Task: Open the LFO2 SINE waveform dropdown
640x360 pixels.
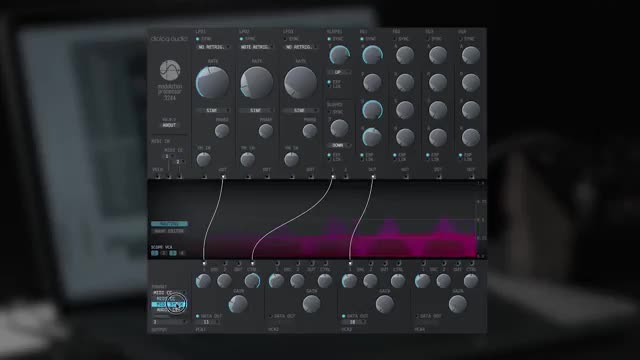Action: point(256,110)
